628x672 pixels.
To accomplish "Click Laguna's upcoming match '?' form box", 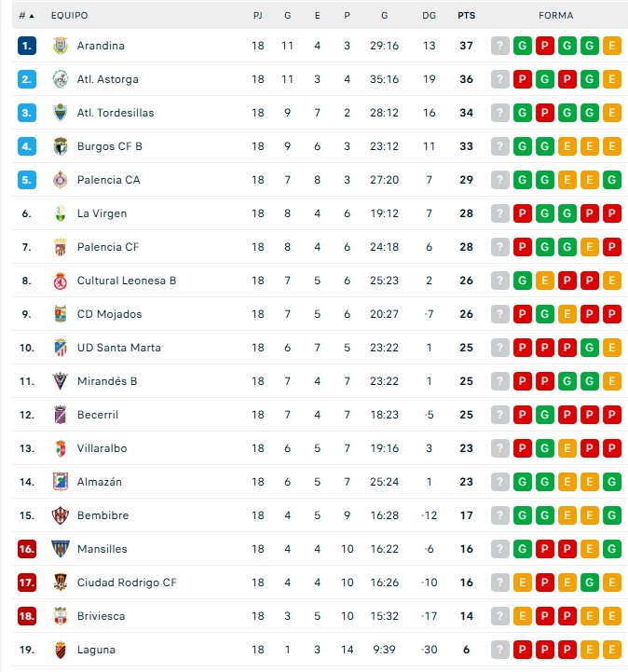I will pyautogui.click(x=500, y=650).
